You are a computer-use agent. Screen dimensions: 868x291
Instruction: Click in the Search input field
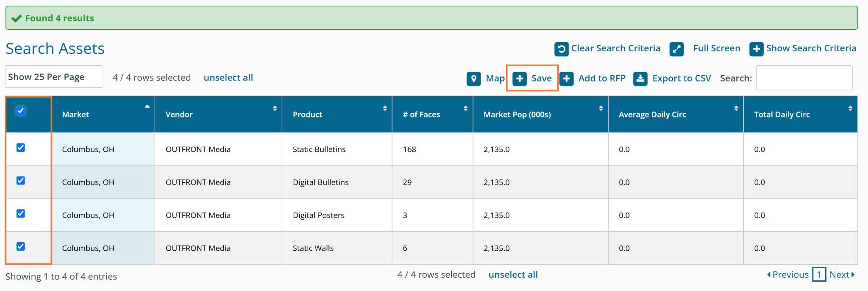point(804,78)
